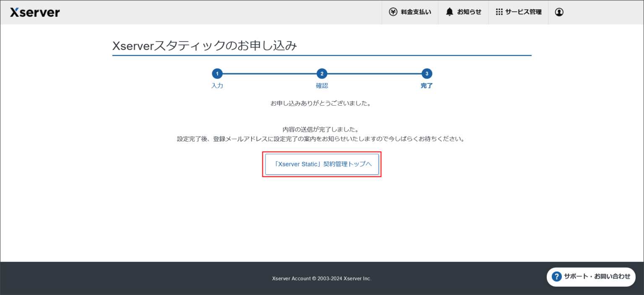
Task: Click step indicator 2 labeled 確認
Action: [322, 73]
